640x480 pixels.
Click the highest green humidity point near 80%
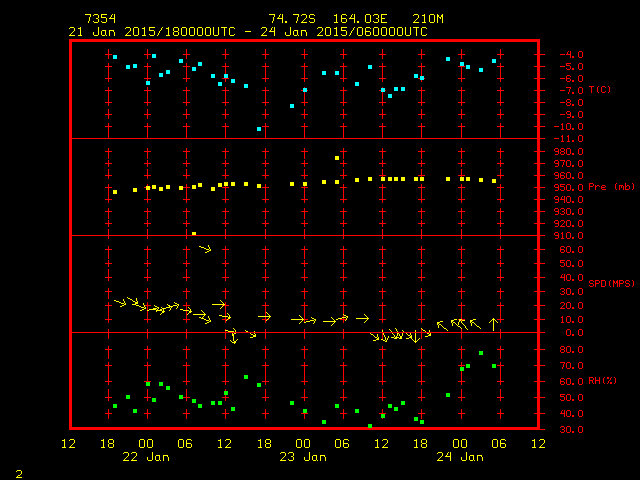pos(481,353)
